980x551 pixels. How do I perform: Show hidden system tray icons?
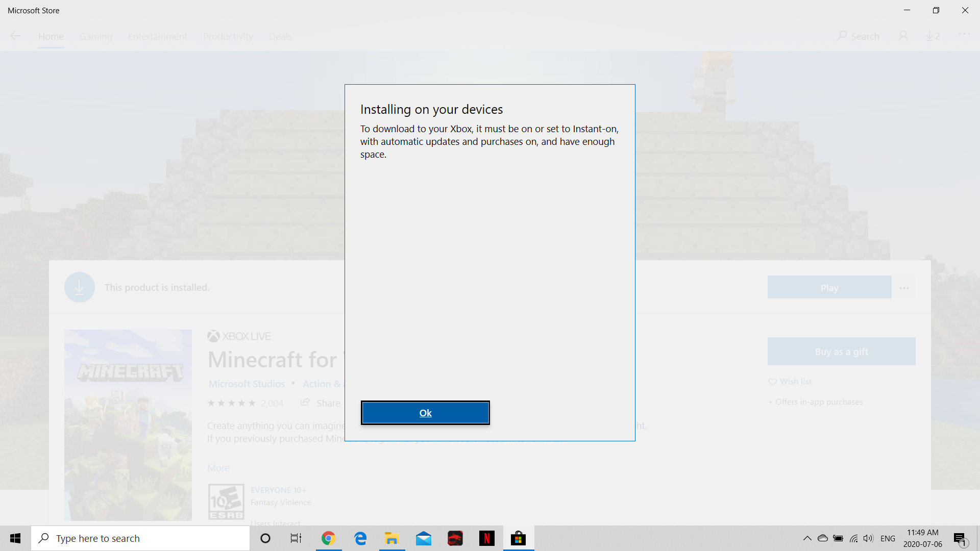[x=807, y=538]
